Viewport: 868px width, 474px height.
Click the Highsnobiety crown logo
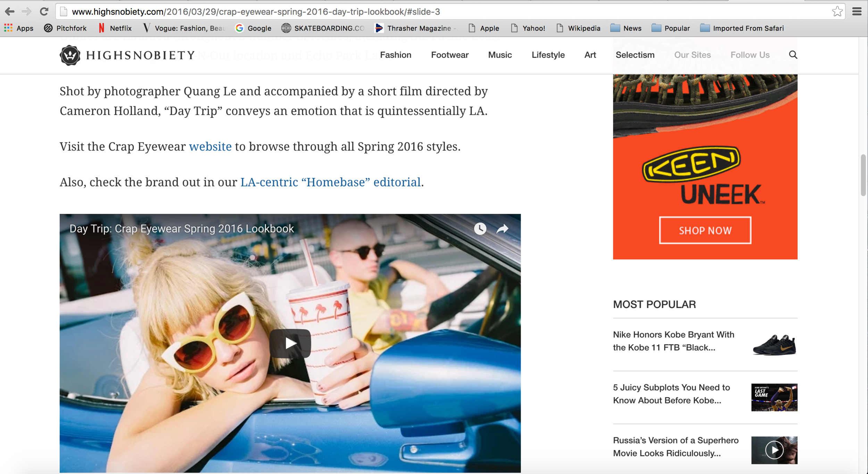(x=69, y=55)
